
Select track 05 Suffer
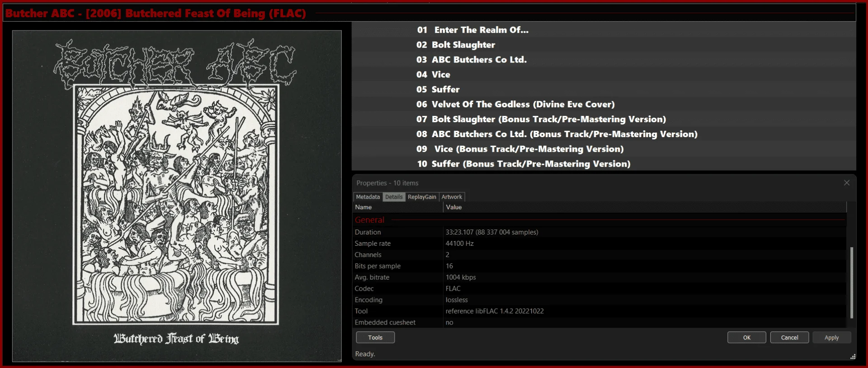coord(604,90)
